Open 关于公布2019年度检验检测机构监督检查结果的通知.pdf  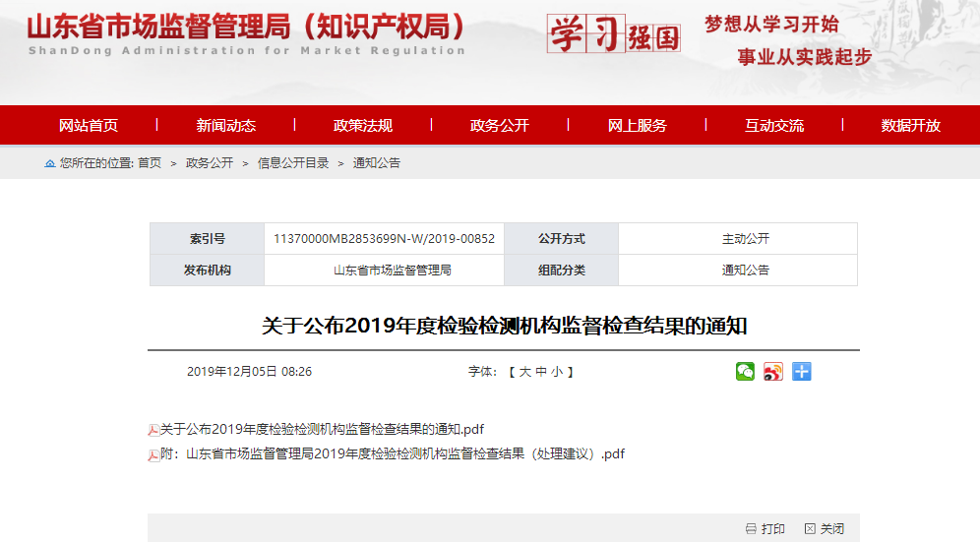click(323, 429)
